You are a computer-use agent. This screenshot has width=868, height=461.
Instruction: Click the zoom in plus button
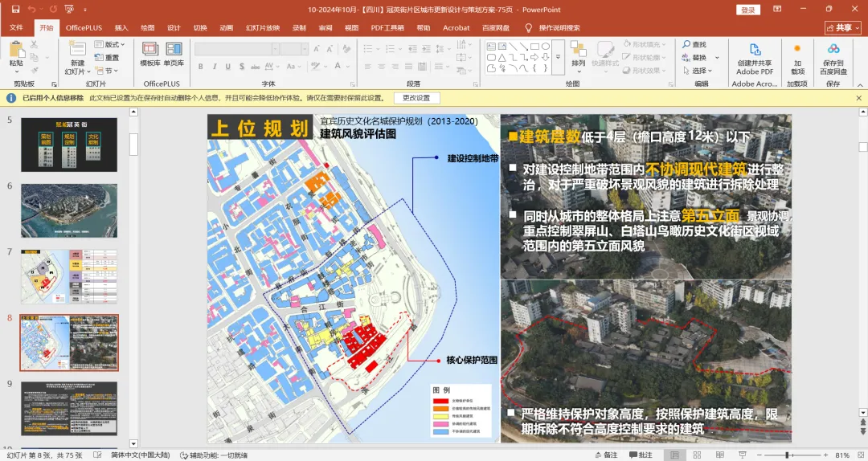click(825, 455)
